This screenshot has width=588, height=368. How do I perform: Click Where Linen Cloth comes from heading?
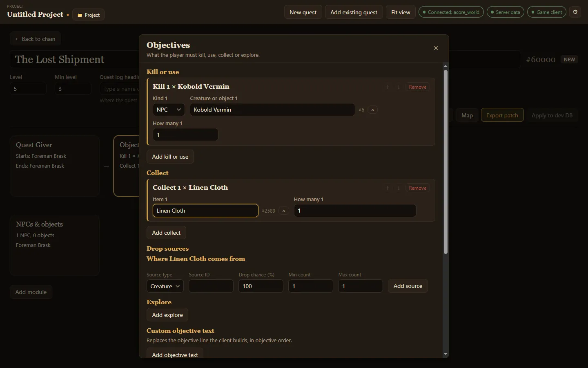[196, 259]
